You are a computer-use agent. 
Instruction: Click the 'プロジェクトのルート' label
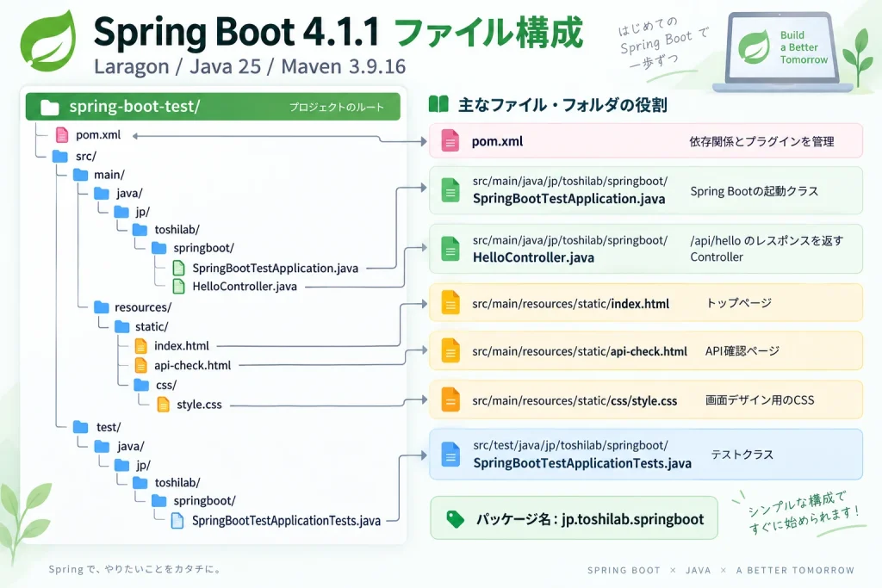point(337,107)
